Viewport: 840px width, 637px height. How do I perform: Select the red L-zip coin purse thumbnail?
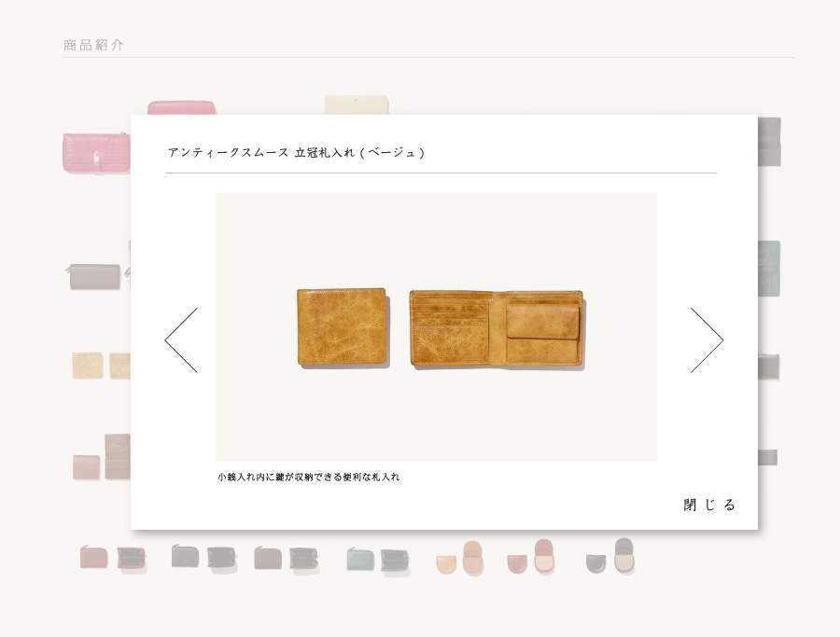(113, 558)
